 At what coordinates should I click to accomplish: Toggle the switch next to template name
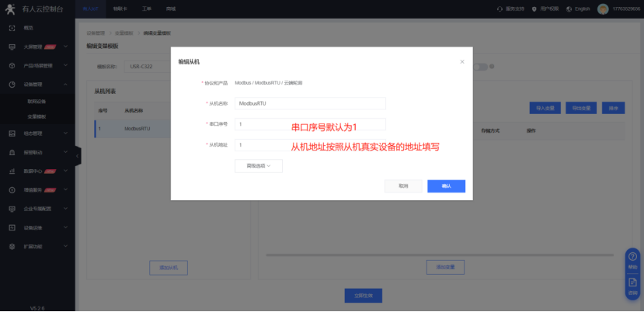pos(482,67)
